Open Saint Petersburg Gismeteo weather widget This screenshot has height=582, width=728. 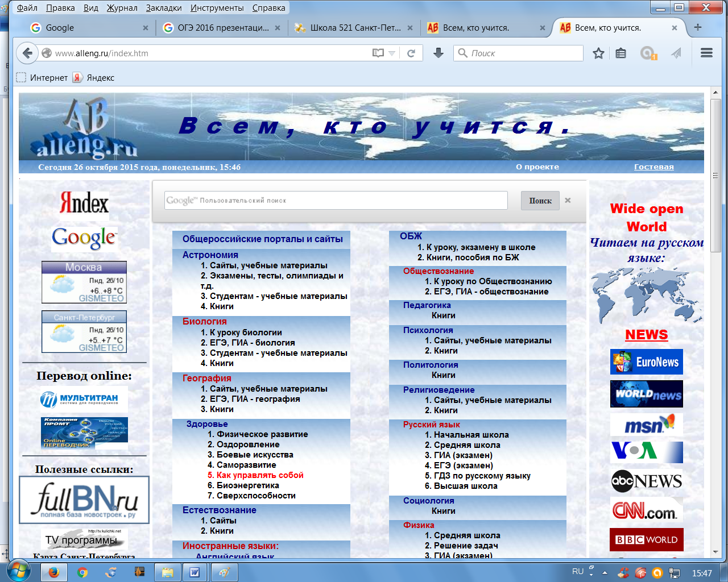84,332
